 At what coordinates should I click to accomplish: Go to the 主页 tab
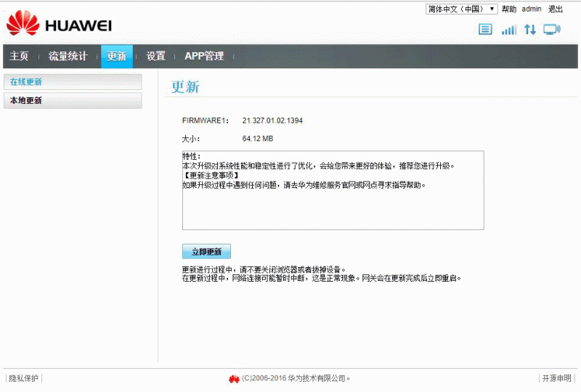click(x=19, y=56)
